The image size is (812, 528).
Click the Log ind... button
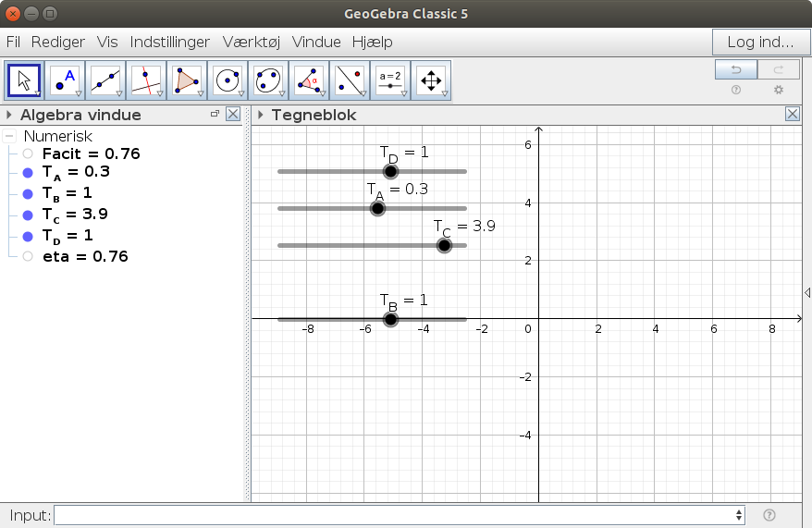(761, 42)
